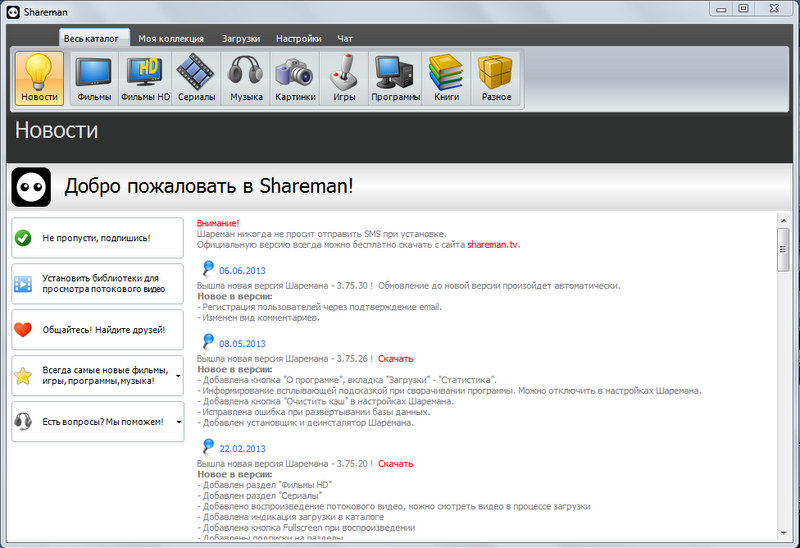The height and width of the screenshot is (548, 800).
Task: Click the line Изменен вид комментариев
Action: [x=258, y=318]
